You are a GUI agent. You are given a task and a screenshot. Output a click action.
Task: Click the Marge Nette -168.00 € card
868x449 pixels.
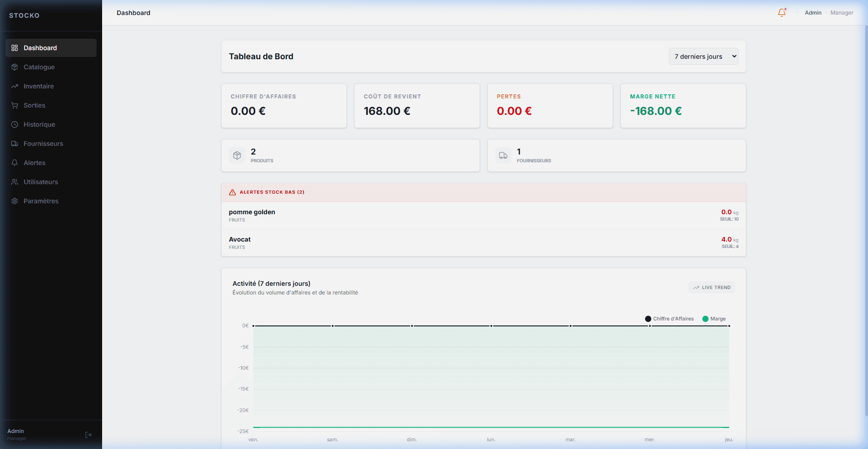(x=683, y=106)
